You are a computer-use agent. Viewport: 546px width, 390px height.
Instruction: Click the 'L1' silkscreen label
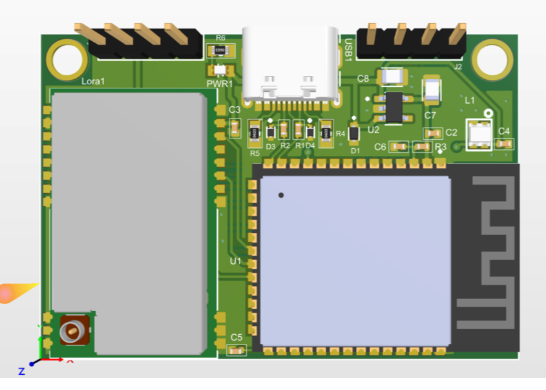click(470, 101)
